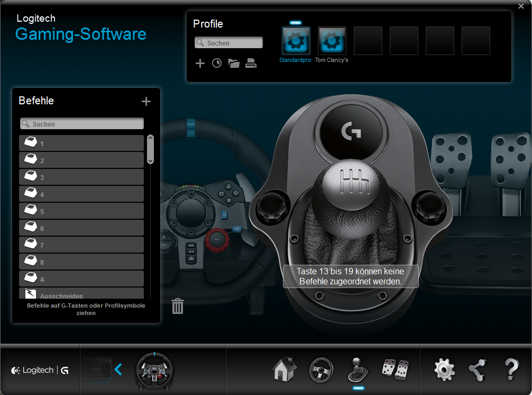
Task: Select the Standardprofil profile icon
Action: point(296,41)
